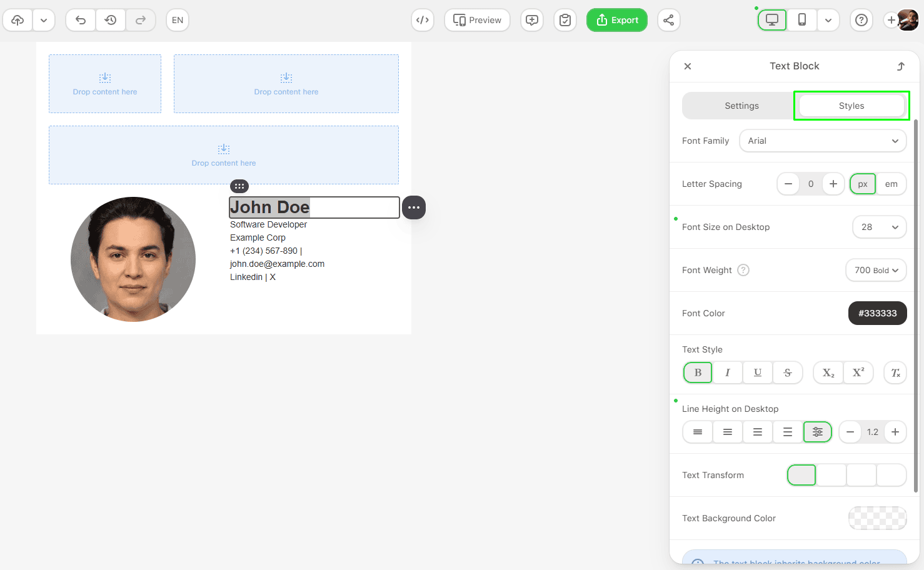Click the drag handle above John Doe

[239, 186]
